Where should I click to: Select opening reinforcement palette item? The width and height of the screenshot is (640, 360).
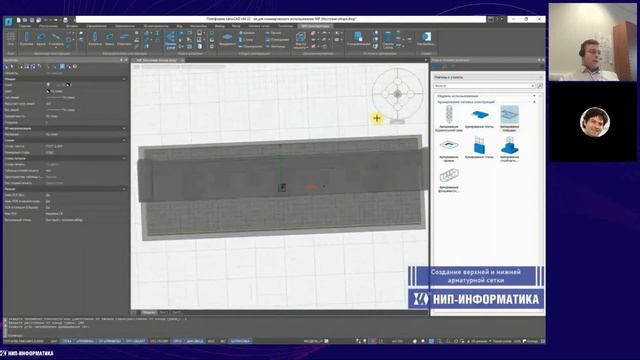click(449, 150)
